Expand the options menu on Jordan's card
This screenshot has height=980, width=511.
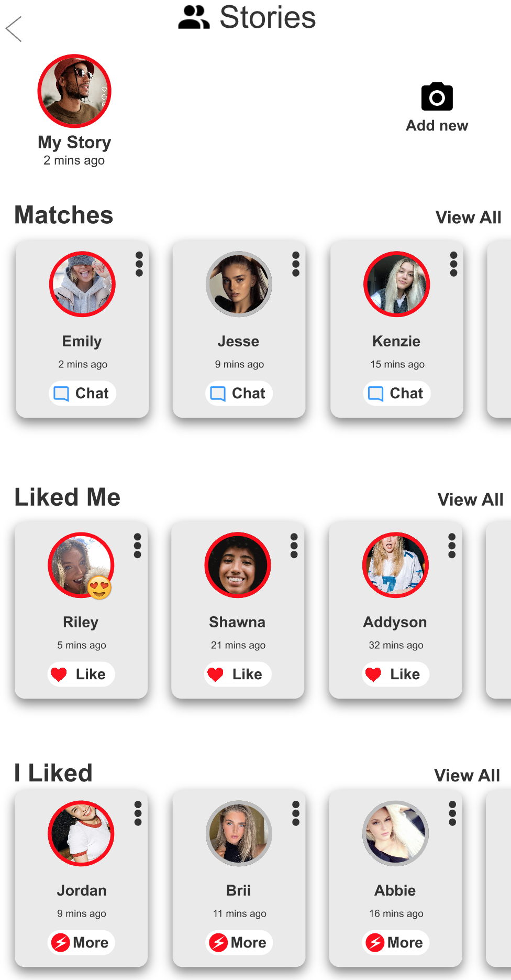138,813
